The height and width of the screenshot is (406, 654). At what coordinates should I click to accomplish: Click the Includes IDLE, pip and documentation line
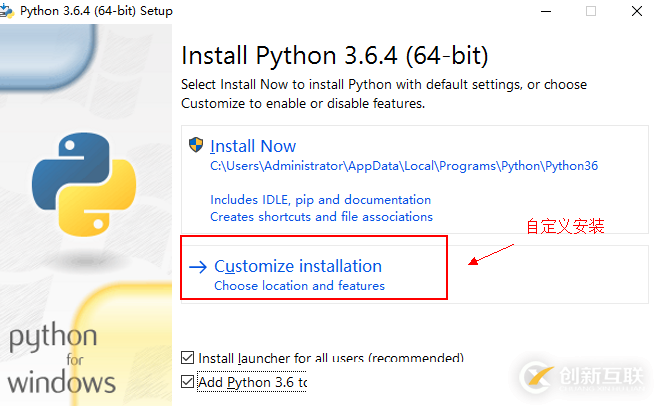pos(320,200)
